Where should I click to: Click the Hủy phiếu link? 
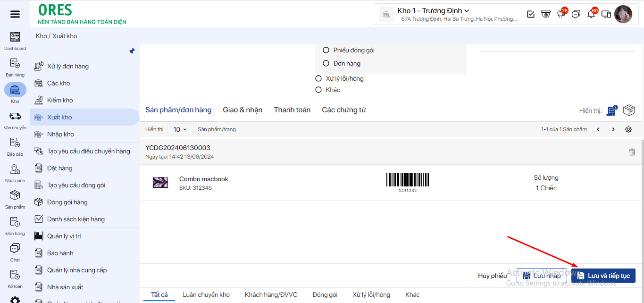492,276
